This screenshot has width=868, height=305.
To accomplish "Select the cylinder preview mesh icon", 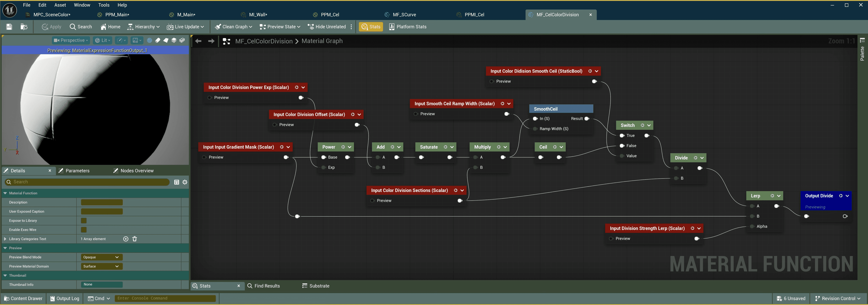I will (157, 40).
